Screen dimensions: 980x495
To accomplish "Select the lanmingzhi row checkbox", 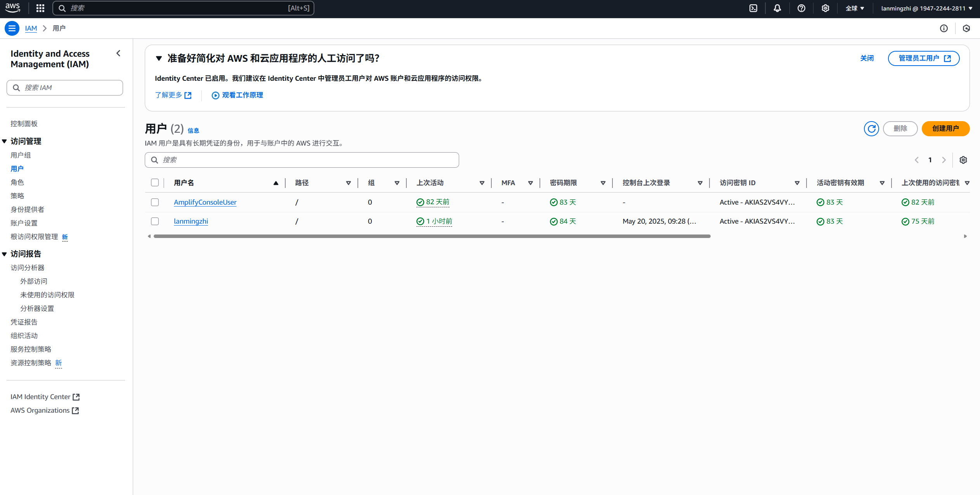I will (155, 221).
